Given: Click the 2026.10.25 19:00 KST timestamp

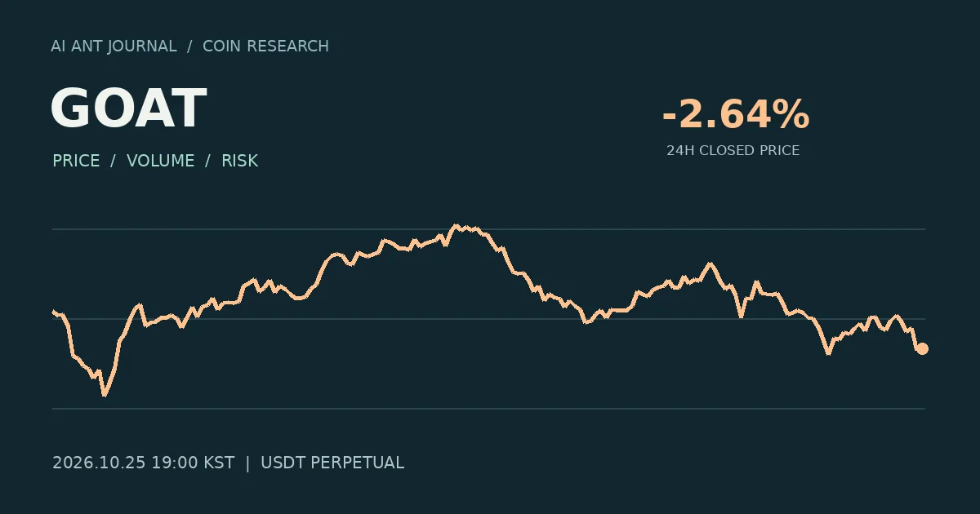Looking at the screenshot, I should coord(143,463).
